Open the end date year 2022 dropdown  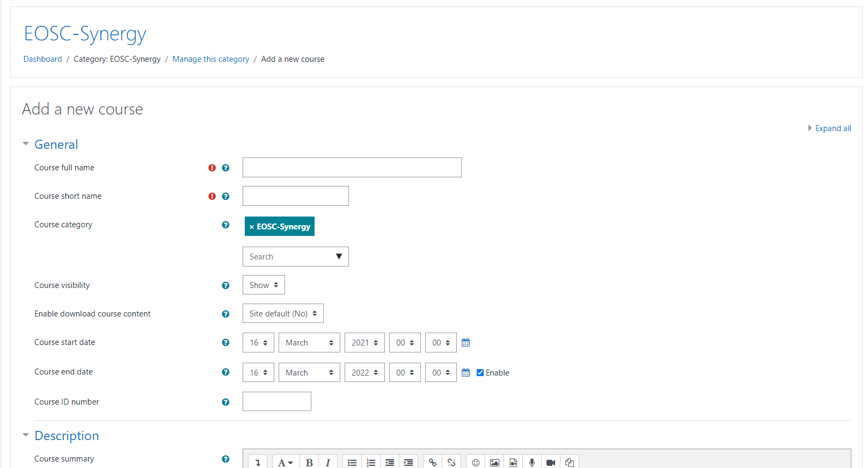(364, 372)
